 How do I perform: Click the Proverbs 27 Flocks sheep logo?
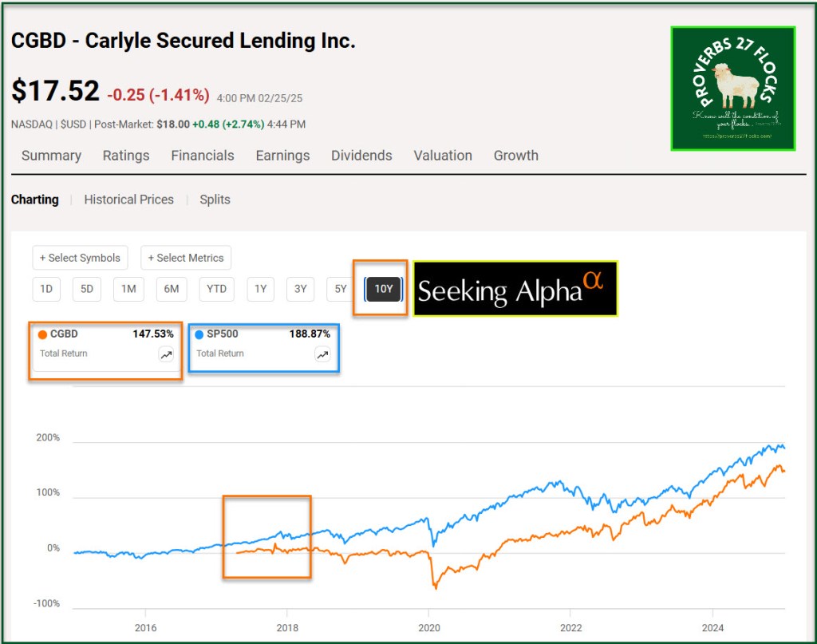point(732,89)
